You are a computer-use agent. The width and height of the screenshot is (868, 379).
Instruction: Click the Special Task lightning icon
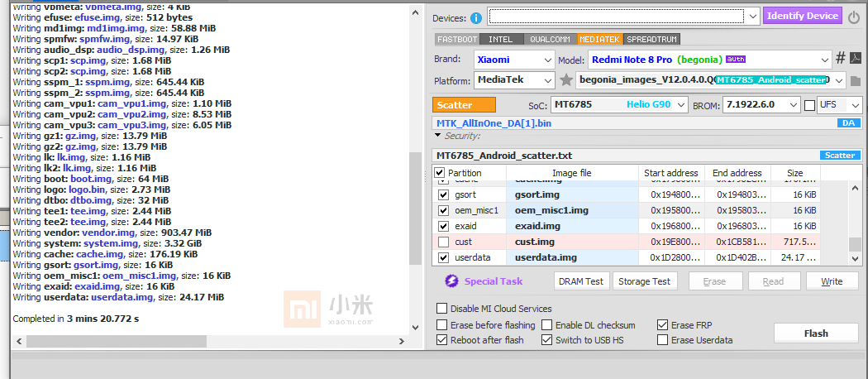(x=451, y=281)
